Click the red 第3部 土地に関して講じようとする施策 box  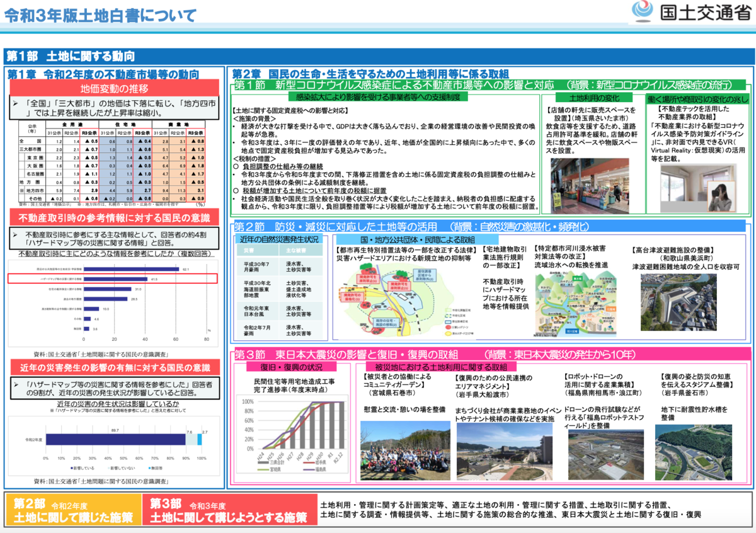[x=229, y=510]
